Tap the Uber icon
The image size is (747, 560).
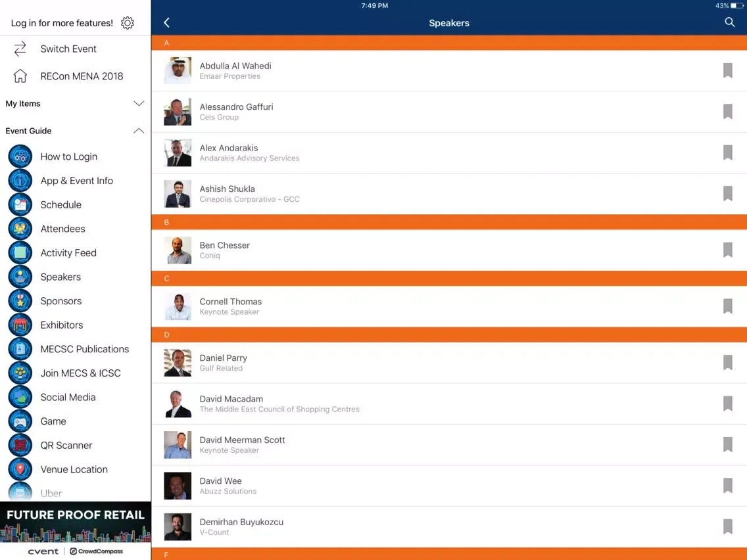20,492
